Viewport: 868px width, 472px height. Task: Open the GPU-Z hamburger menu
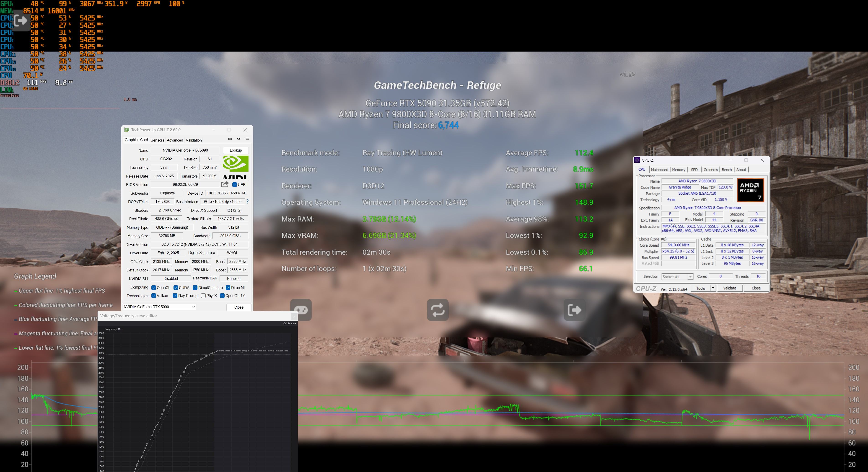click(x=247, y=139)
